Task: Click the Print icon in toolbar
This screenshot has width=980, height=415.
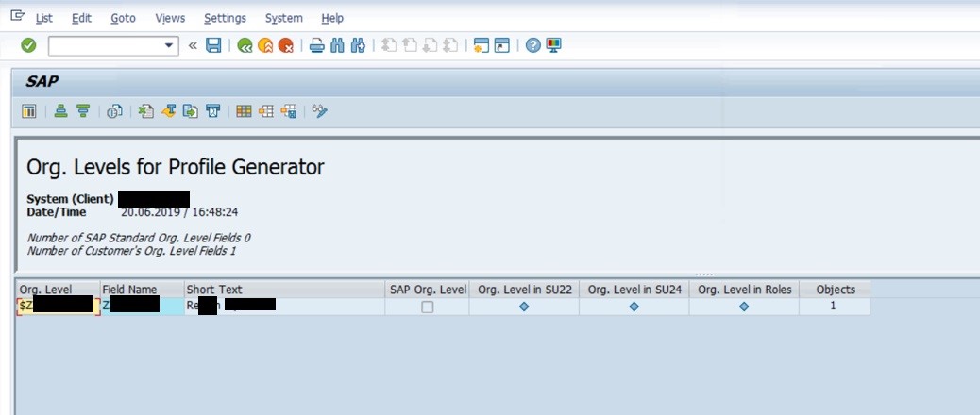Action: (x=317, y=45)
